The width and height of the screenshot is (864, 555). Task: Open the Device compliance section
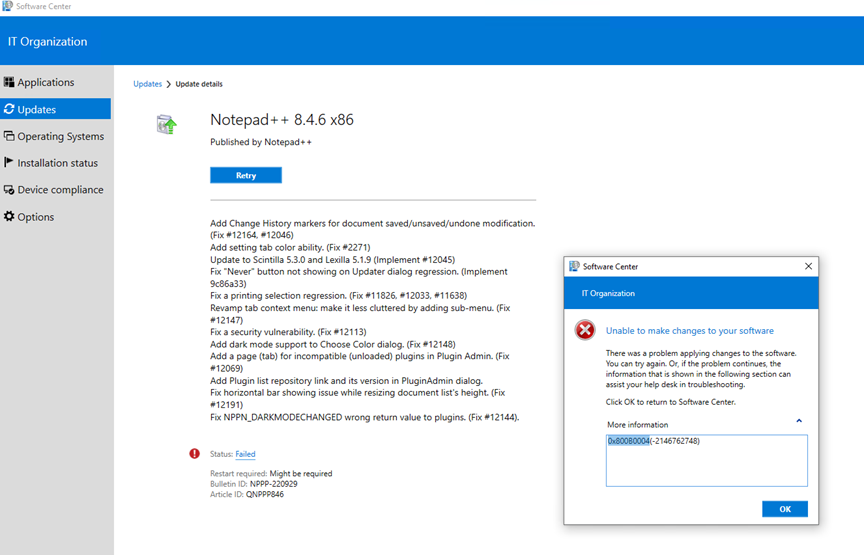pyautogui.click(x=60, y=190)
